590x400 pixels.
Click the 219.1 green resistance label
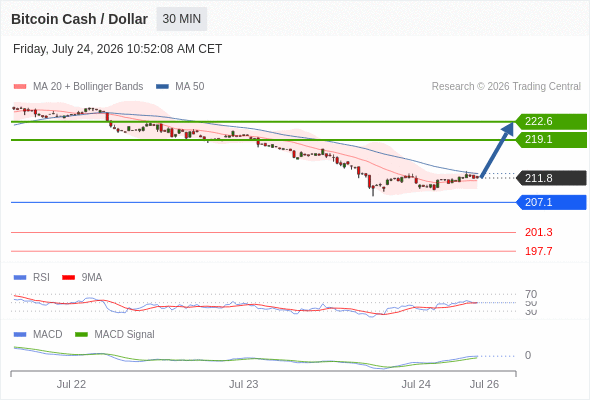(x=551, y=140)
